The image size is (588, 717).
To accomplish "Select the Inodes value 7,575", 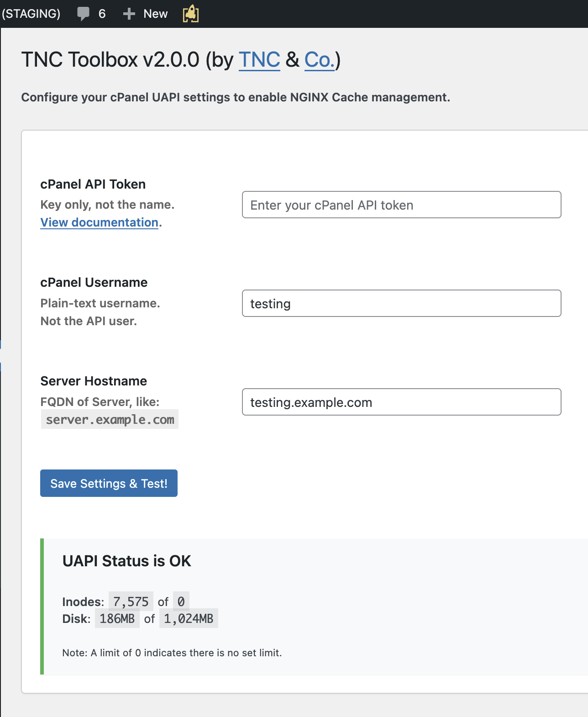I will point(131,602).
